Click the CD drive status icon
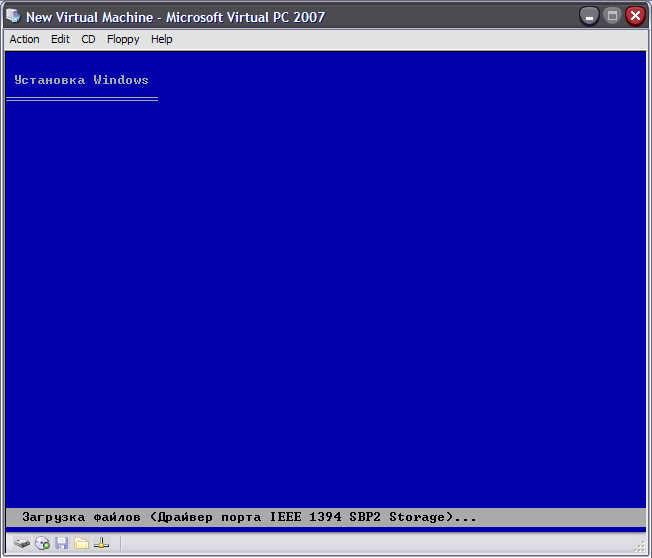652x558 pixels. (x=42, y=543)
